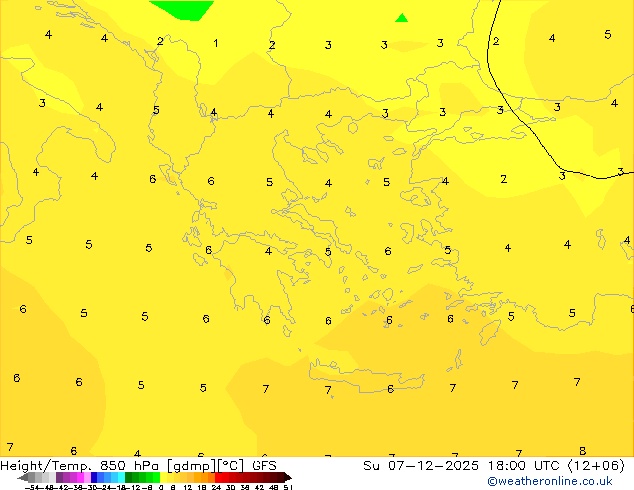This screenshot has width=634, height=490.
Task: Click the temperature value 1 on the map
Action: click(x=216, y=43)
